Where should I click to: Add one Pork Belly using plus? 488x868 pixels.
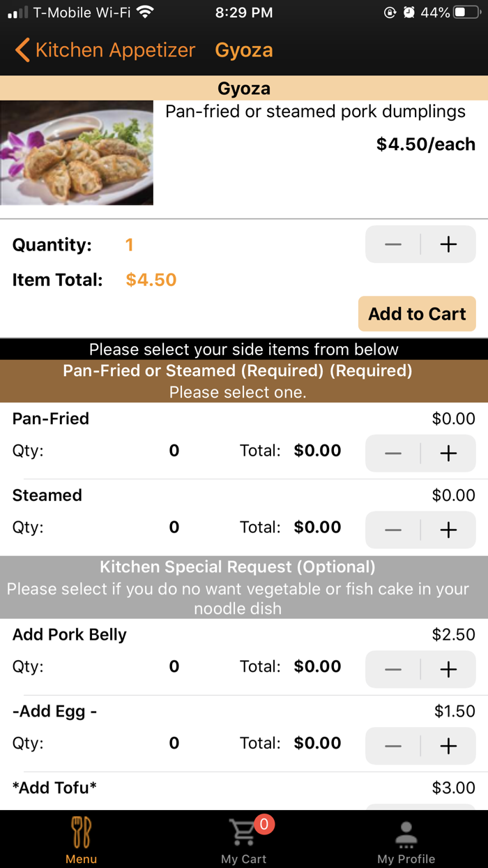(448, 668)
